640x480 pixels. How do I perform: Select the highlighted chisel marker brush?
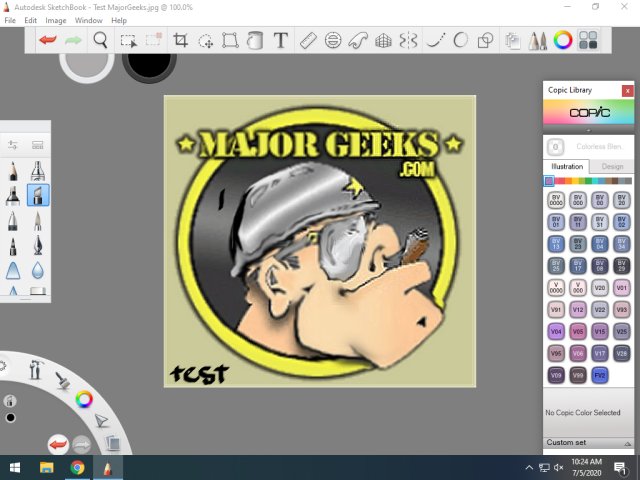click(x=38, y=195)
